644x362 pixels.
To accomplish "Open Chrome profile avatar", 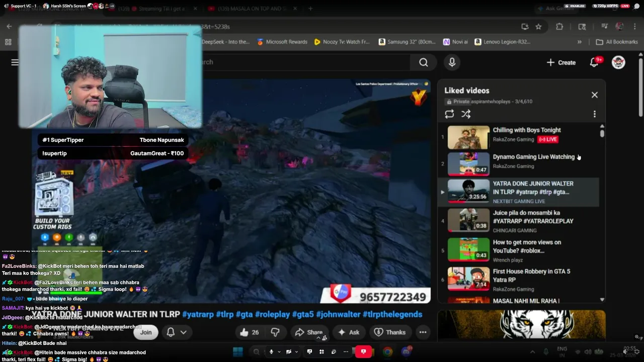I will point(619,27).
